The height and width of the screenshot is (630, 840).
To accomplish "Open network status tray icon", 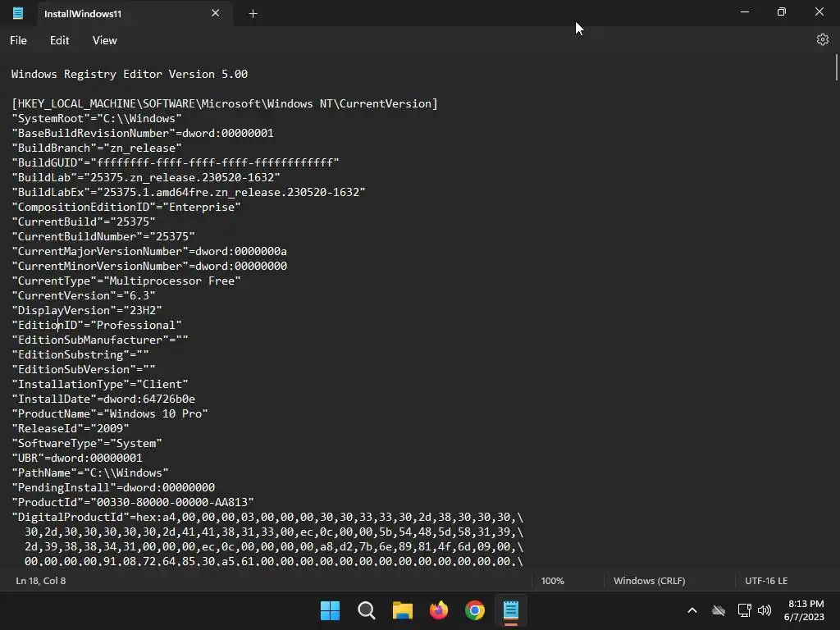I will (x=744, y=610).
